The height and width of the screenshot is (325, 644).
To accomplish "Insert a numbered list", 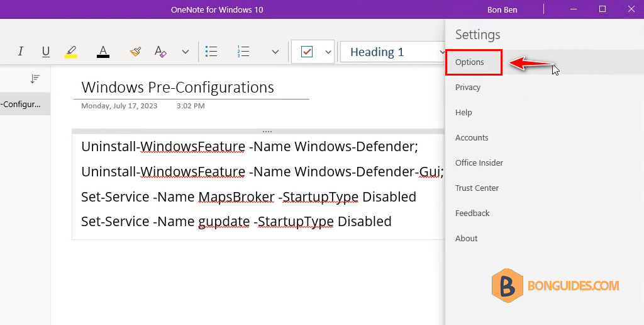I will coord(243,52).
